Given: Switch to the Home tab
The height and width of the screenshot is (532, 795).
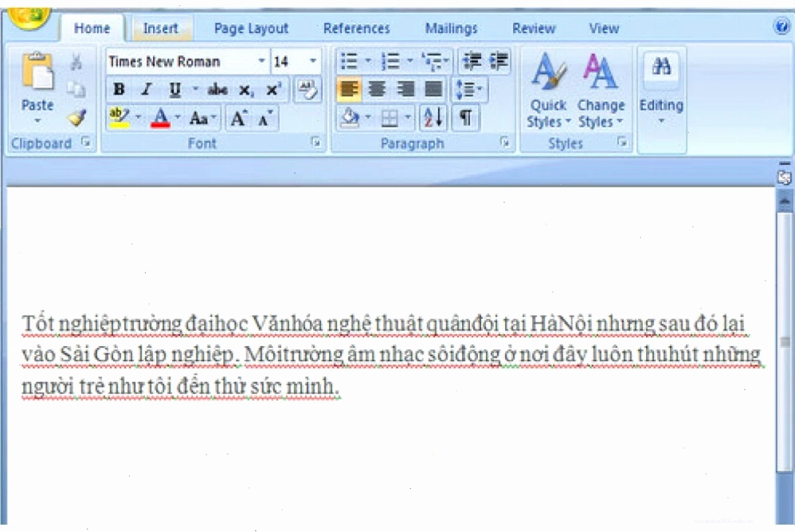Looking at the screenshot, I should coord(92,28).
